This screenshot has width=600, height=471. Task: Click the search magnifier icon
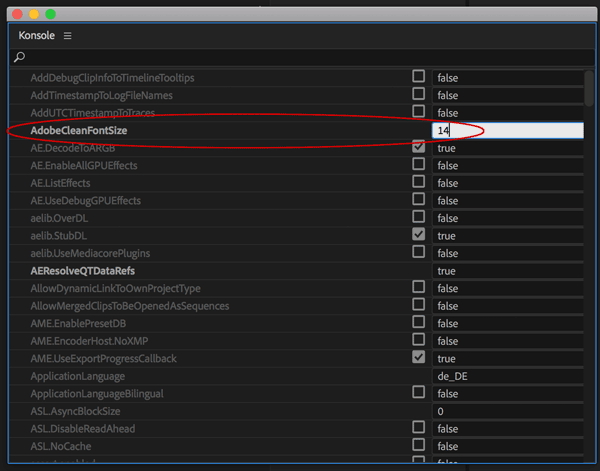tap(20, 59)
